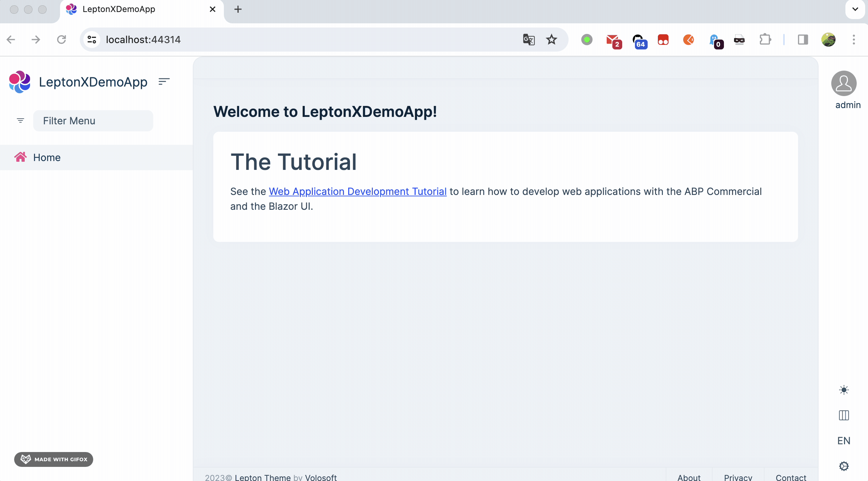Click the Google Translate icon in address bar
The height and width of the screenshot is (481, 868).
[529, 40]
